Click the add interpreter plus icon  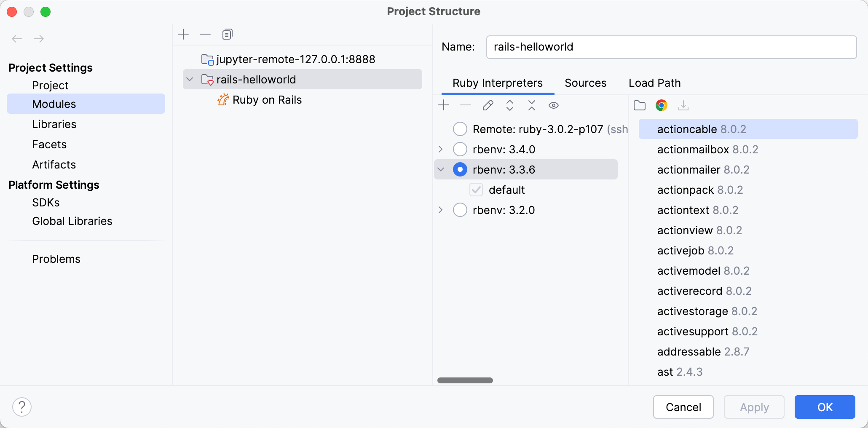point(444,105)
